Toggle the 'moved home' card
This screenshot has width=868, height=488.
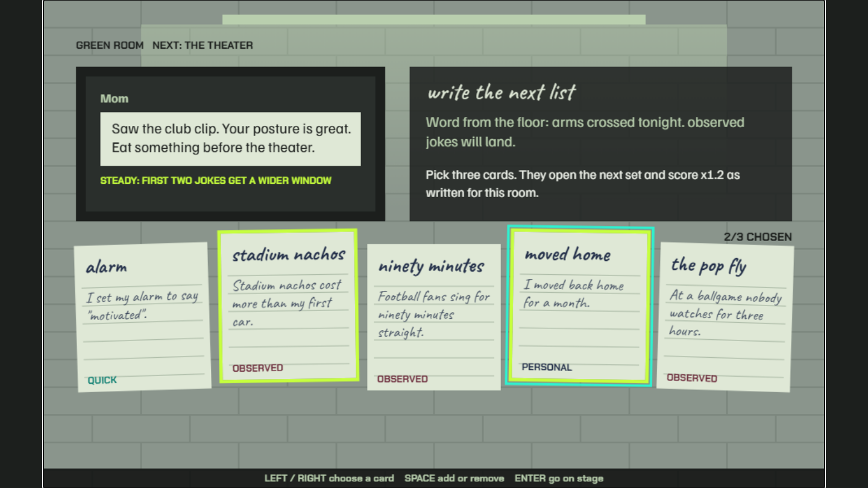(x=580, y=306)
